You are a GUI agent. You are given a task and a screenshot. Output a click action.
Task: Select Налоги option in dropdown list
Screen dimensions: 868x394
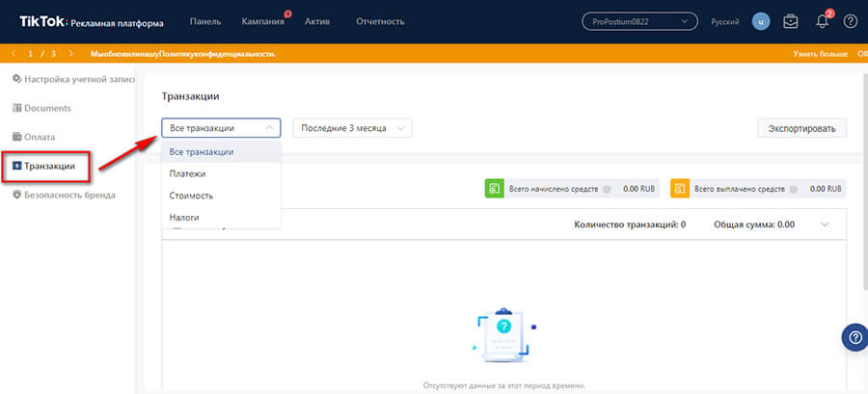(184, 219)
